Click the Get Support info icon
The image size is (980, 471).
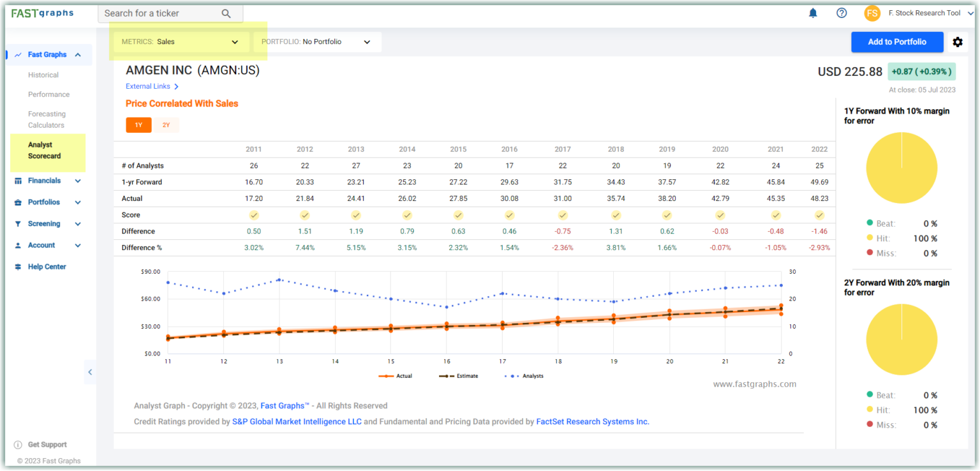18,445
